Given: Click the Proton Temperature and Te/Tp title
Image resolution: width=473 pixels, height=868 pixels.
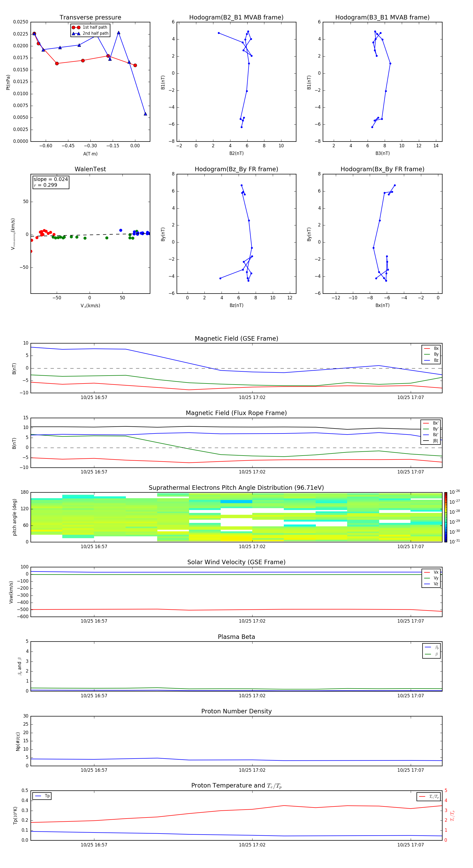Looking at the screenshot, I should 236,786.
